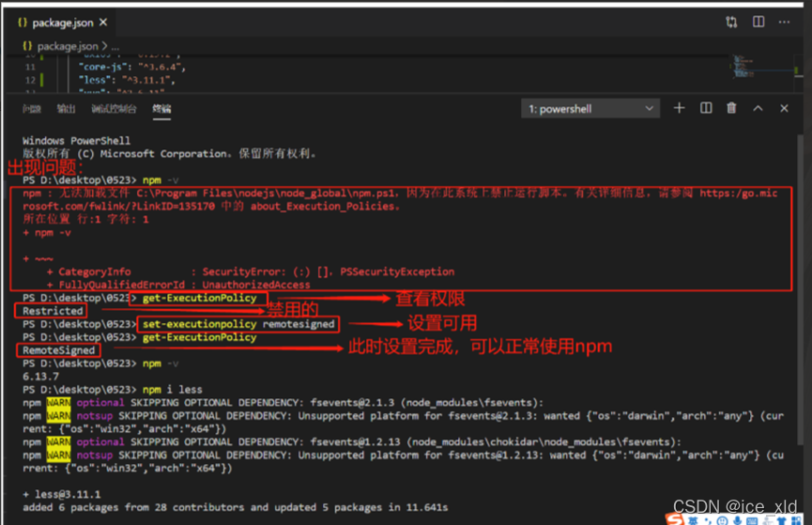Switch to the 调试控制台 panel tab

tap(114, 109)
